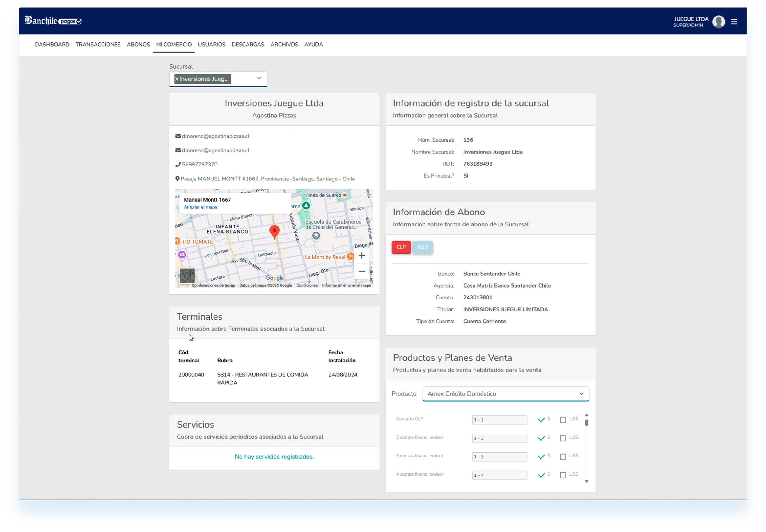
Task: Click the map zoom out minus button
Action: point(361,271)
